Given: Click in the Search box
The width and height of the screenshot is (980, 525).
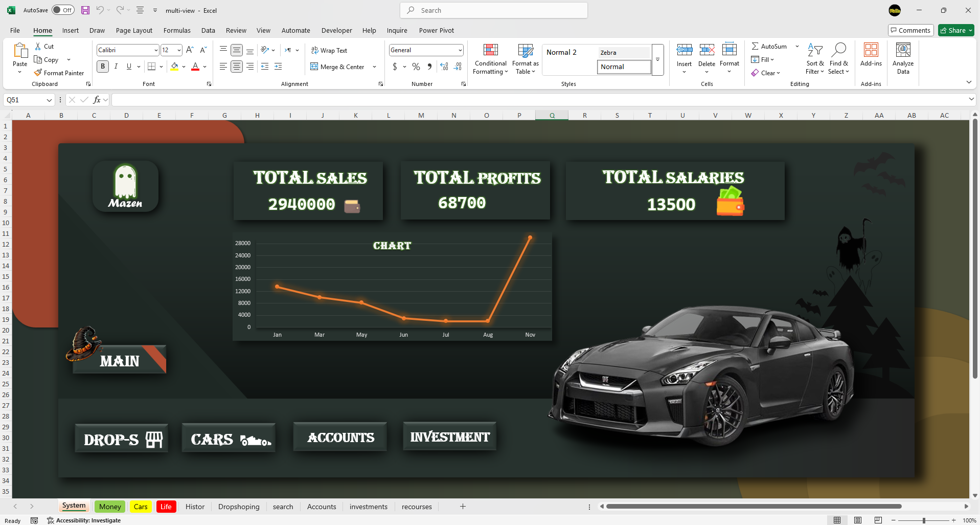Looking at the screenshot, I should pos(494,10).
